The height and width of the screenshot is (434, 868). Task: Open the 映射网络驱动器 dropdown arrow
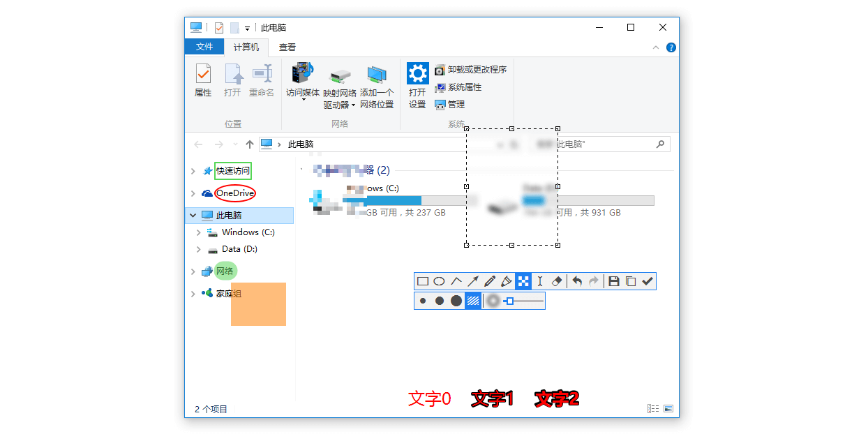click(353, 105)
